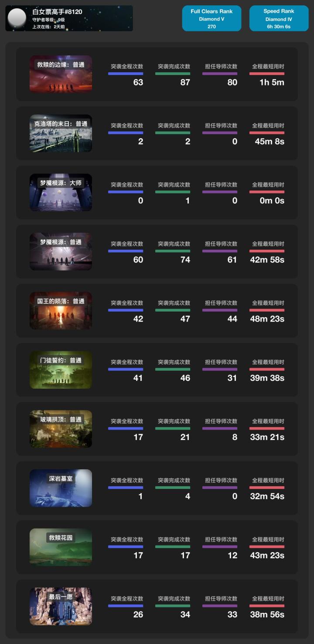
Task: Click the player name 白女票高手#8120
Action: click(57, 12)
